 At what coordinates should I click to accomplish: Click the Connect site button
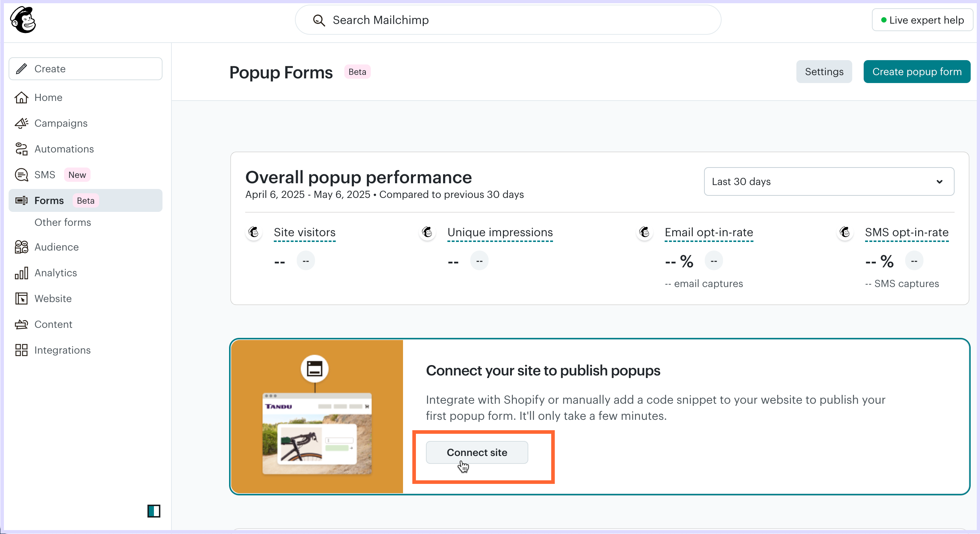[x=477, y=452]
